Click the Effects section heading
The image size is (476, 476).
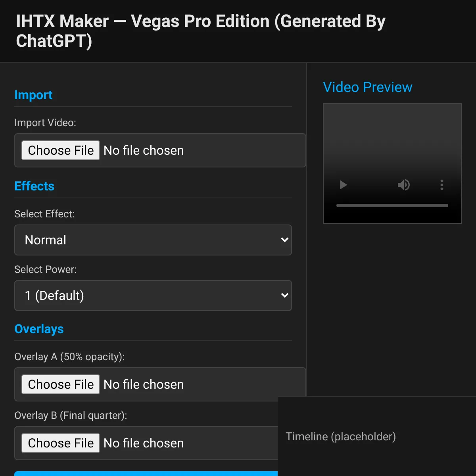(35, 186)
